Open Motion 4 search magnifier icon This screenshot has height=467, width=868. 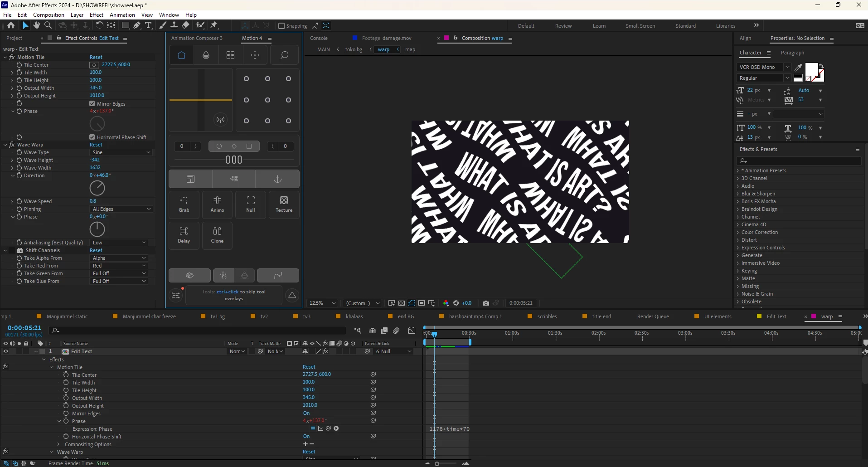click(285, 55)
